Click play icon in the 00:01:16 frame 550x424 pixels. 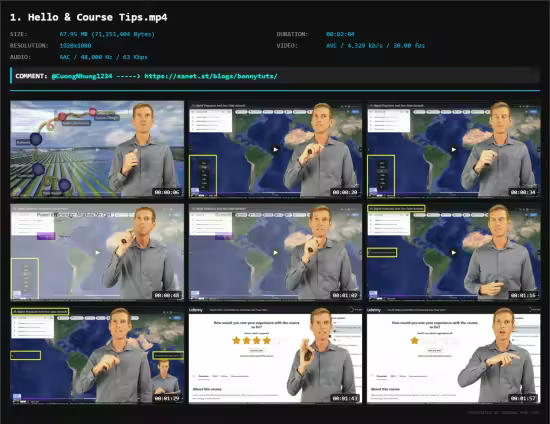pos(454,253)
